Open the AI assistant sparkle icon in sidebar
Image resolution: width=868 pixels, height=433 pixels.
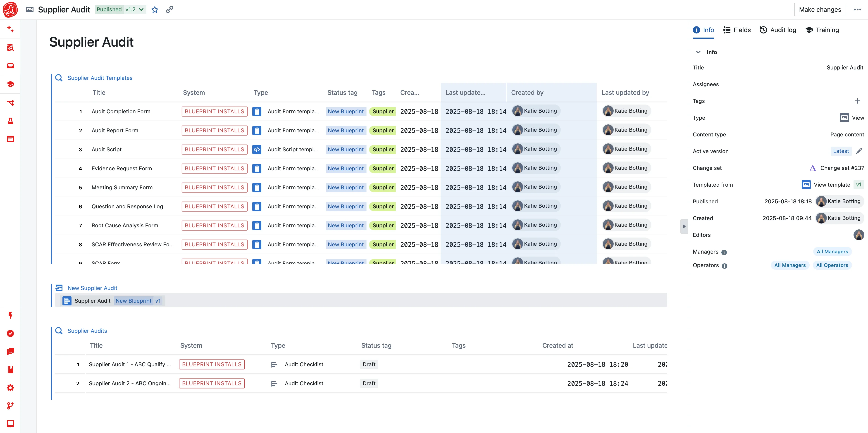coord(10,29)
